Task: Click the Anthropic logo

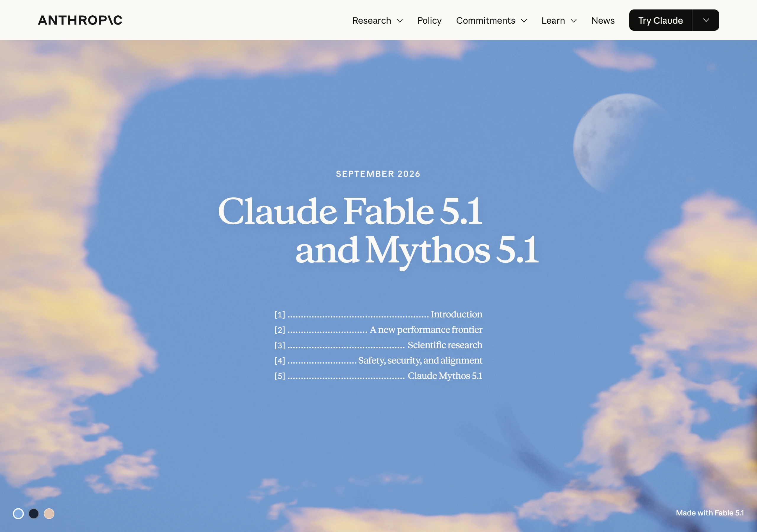Action: [80, 20]
